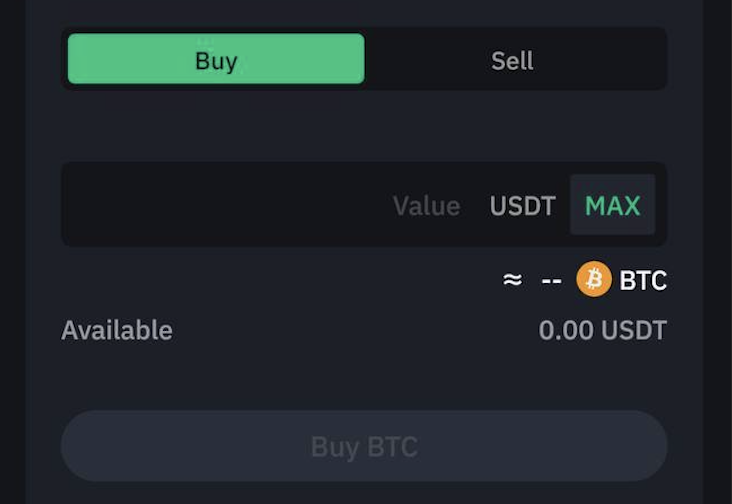
Task: Click the double-dash estimated BTC amount
Action: (x=551, y=281)
